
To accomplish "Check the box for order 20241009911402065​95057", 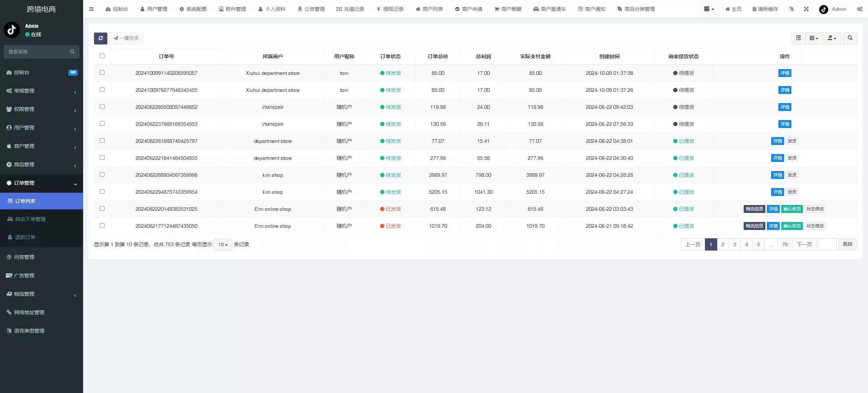I will click(102, 73).
